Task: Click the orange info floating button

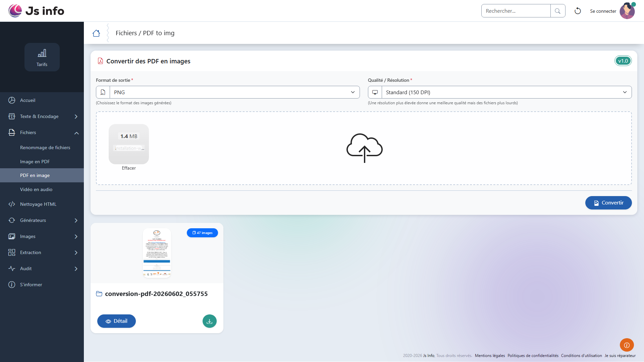Action: pyautogui.click(x=627, y=345)
